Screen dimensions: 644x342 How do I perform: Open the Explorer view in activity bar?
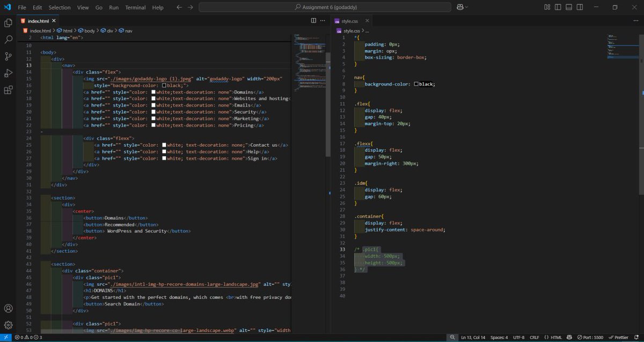[8, 23]
